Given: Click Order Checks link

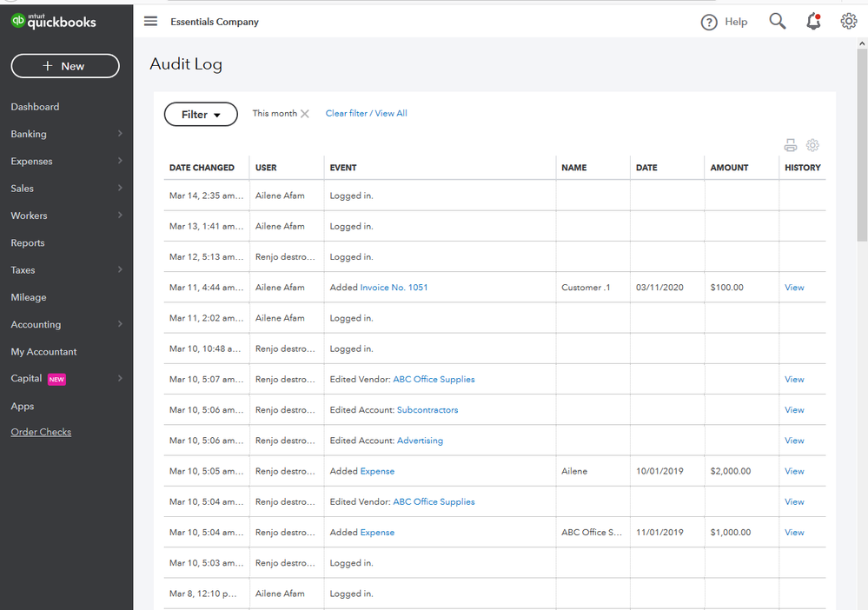Looking at the screenshot, I should pos(41,432).
